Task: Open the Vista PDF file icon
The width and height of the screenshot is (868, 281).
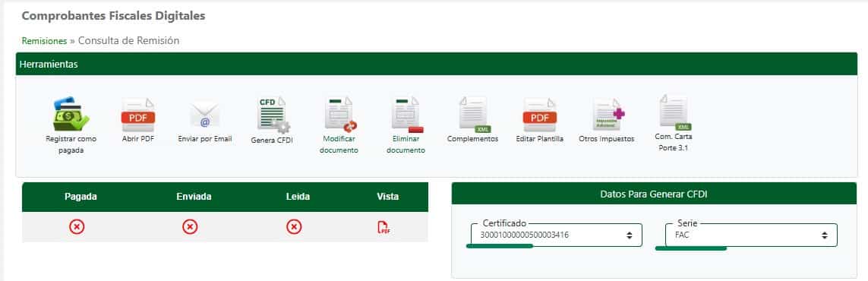Action: (383, 227)
